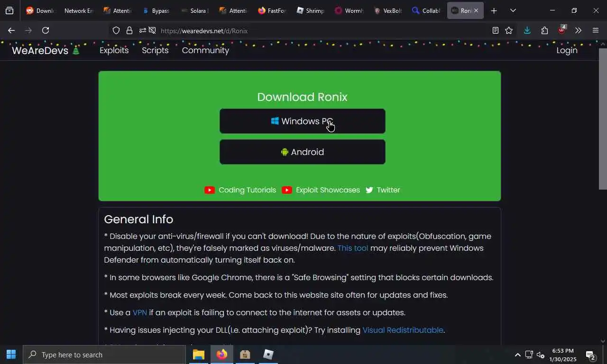The height and width of the screenshot is (364, 607).
Task: Open the package app taskbar icon
Action: (245, 355)
